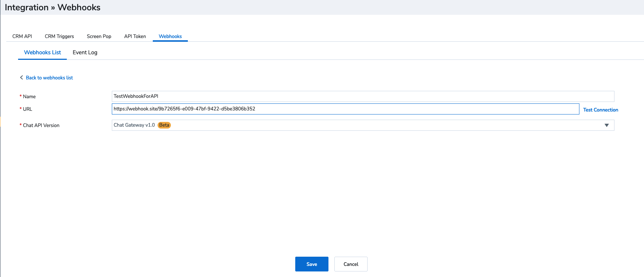Screen dimensions: 644x277
Task: Click the back chevron arrow icon
Action: (x=21, y=78)
